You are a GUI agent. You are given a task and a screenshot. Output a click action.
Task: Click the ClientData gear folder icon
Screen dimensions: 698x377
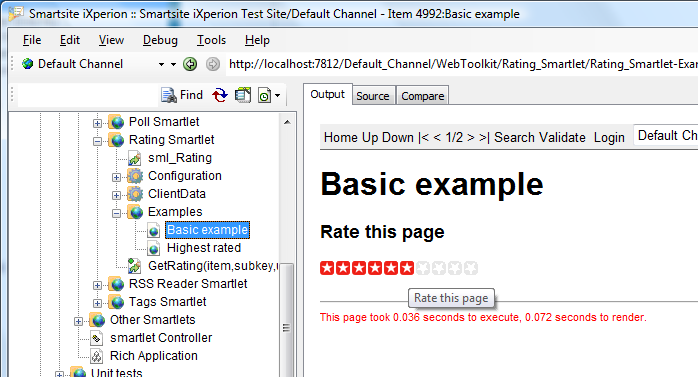coord(135,194)
